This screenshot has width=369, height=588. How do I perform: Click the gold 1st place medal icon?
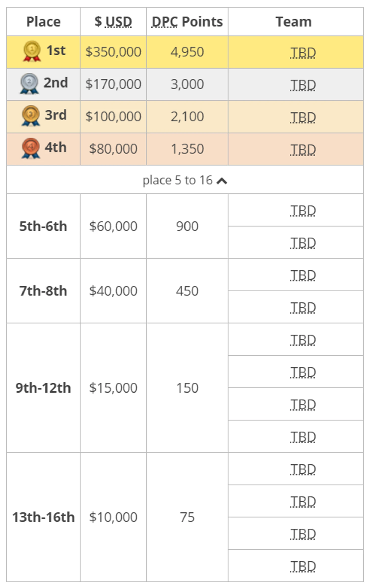point(32,51)
